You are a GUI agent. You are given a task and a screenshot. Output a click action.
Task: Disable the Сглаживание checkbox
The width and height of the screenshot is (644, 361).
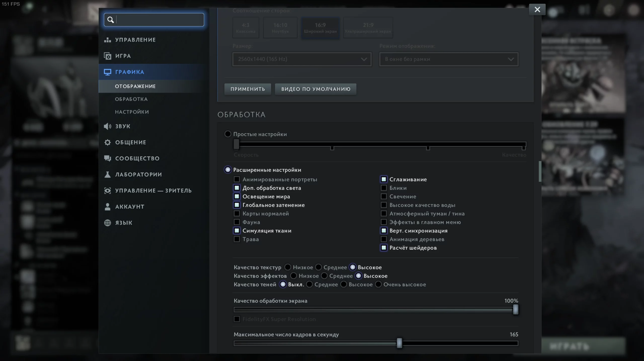coord(384,179)
